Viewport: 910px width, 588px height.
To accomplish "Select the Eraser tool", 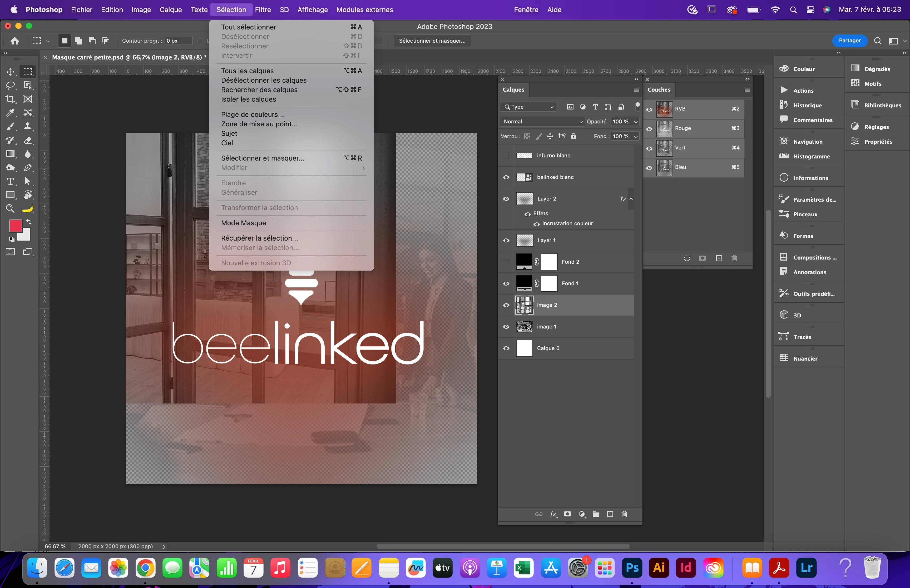I will pyautogui.click(x=28, y=140).
